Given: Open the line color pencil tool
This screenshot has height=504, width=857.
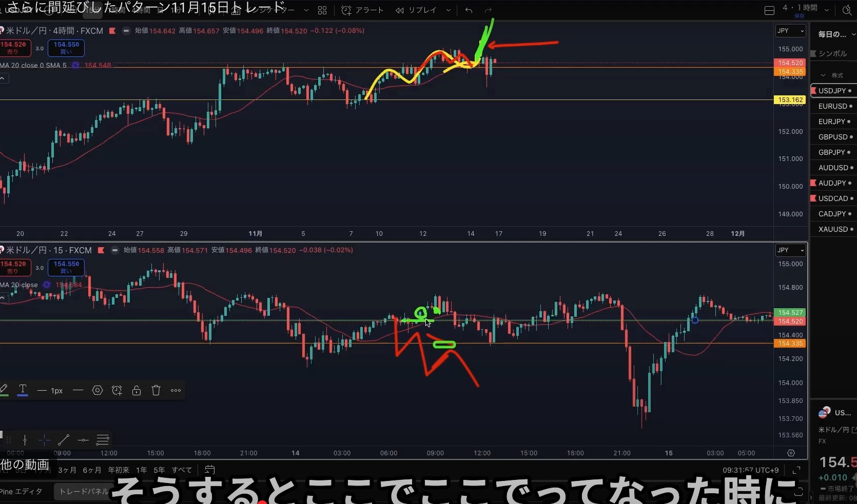Looking at the screenshot, I should [4, 390].
